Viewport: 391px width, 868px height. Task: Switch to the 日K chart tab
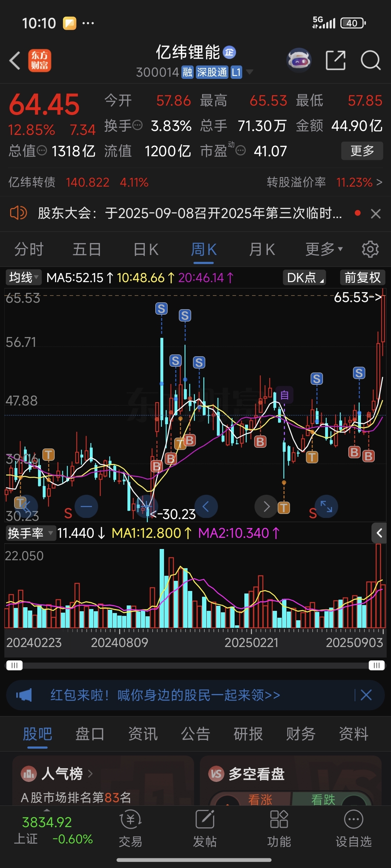[x=146, y=249]
